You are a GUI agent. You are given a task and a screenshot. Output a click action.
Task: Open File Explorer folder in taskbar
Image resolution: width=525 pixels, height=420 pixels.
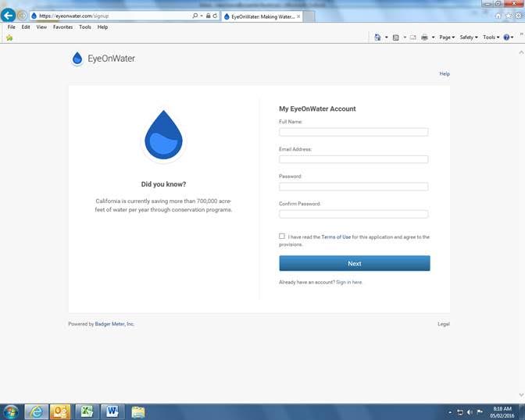pyautogui.click(x=138, y=412)
